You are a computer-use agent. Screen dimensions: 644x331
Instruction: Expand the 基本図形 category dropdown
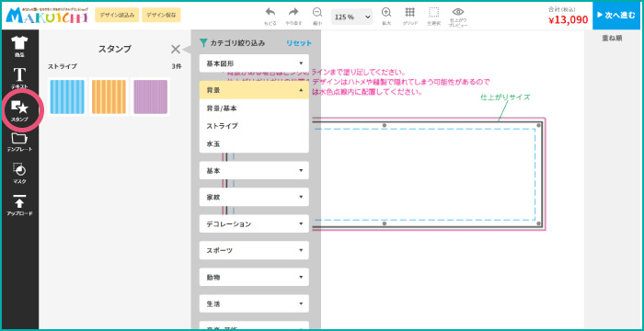254,63
